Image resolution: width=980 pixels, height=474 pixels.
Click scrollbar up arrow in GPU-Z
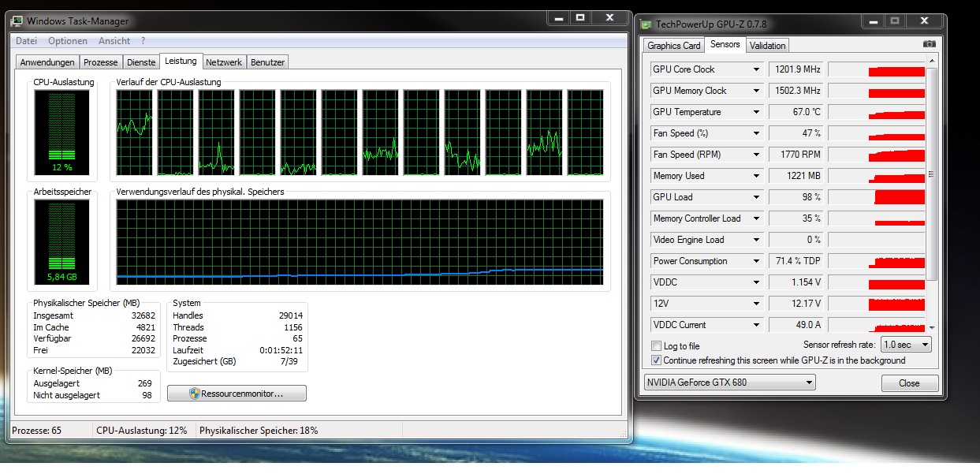[x=933, y=62]
